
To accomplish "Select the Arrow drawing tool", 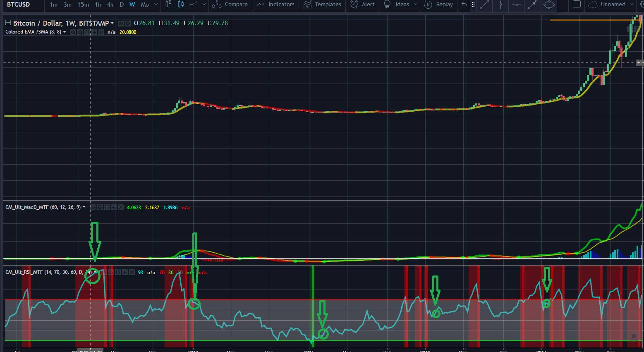I will 533,5.
